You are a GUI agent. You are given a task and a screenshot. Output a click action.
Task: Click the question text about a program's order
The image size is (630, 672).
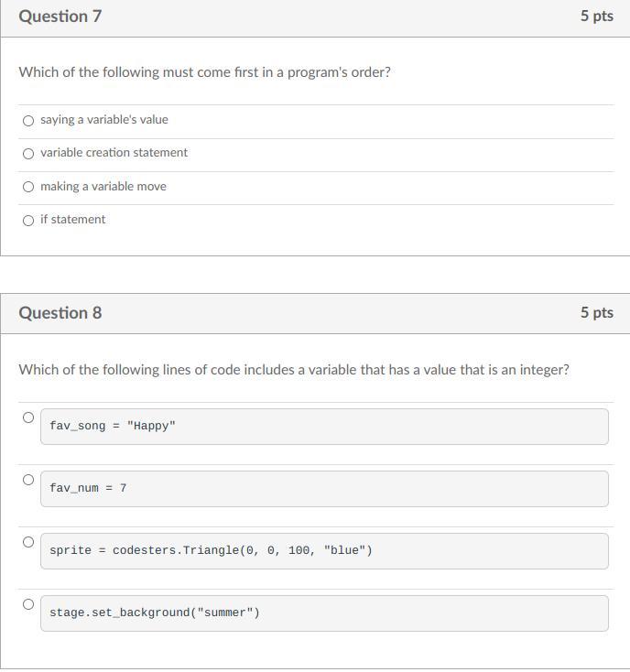tap(204, 72)
